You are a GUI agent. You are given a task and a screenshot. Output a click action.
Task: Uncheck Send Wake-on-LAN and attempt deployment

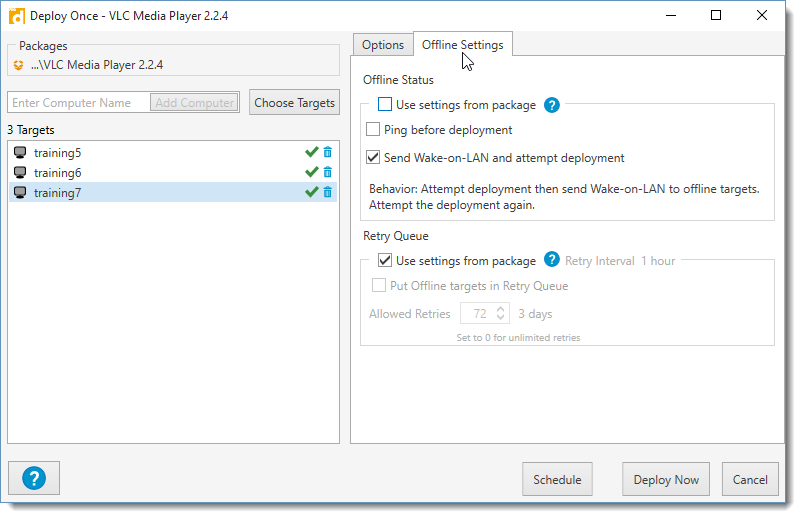[x=373, y=158]
